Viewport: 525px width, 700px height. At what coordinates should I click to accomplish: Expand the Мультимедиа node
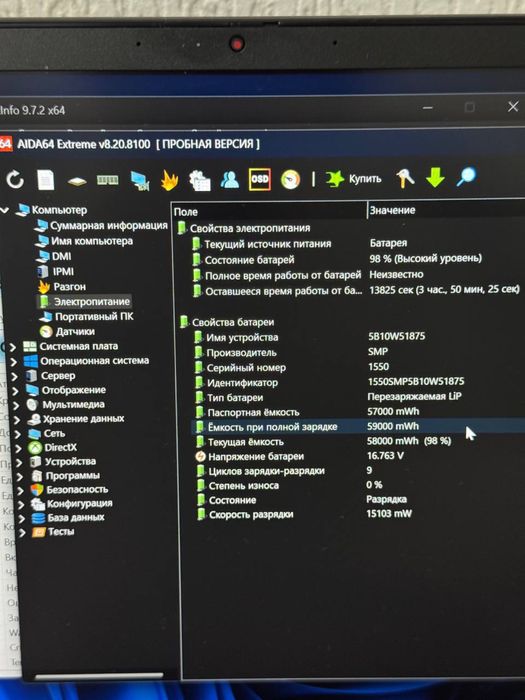(x=17, y=405)
